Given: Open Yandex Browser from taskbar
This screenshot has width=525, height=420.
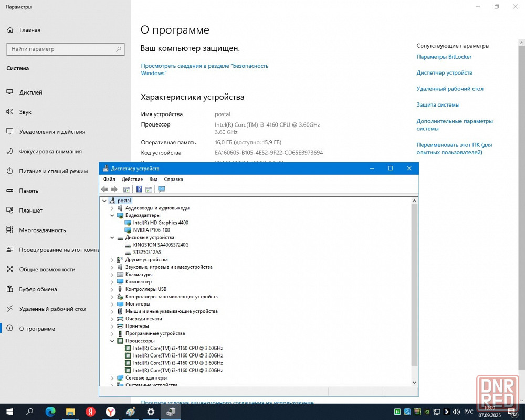Looking at the screenshot, I should (110, 412).
